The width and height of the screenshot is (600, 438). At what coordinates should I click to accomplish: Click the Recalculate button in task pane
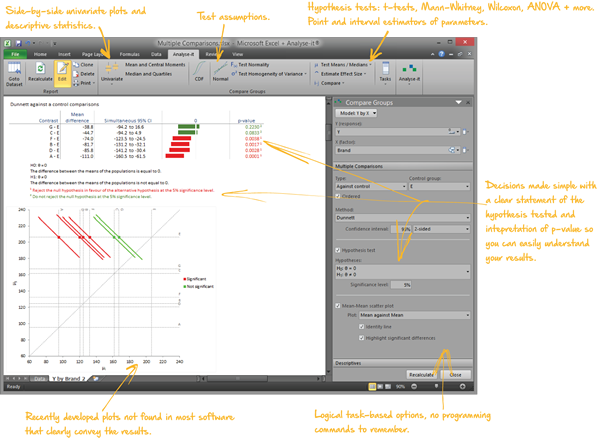[422, 375]
